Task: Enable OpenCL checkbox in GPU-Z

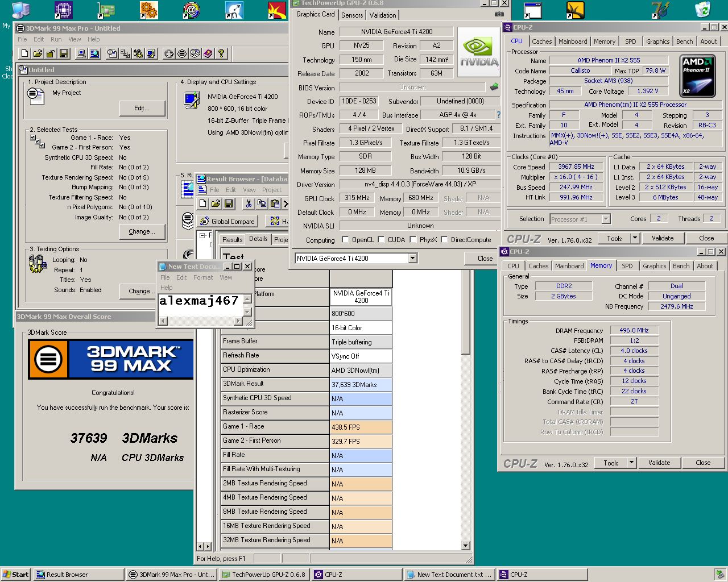Action: (x=345, y=240)
